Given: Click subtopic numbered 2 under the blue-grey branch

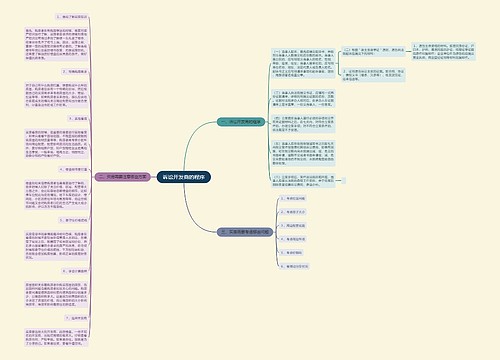Looking at the screenshot, I should coord(293,212).
